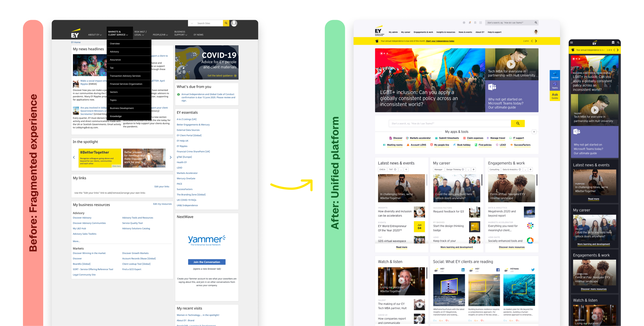Show next alert in yellow banner
This screenshot has width=644, height=326.
tap(536, 41)
